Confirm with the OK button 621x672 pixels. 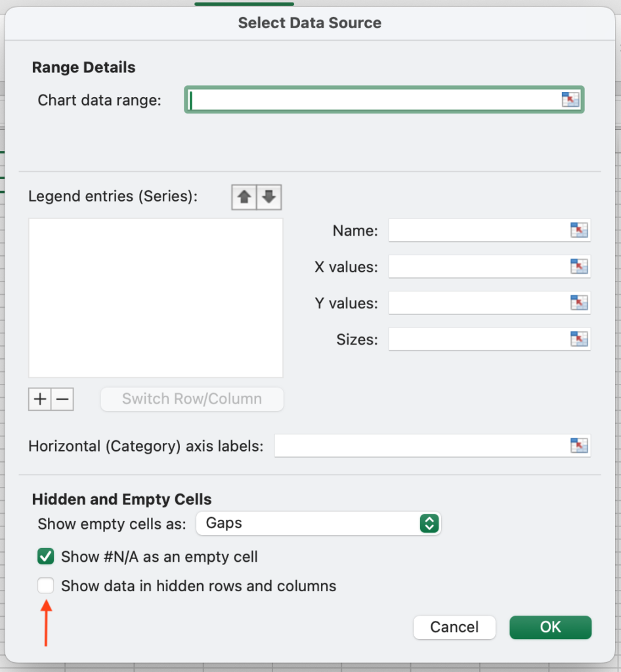pyautogui.click(x=550, y=627)
